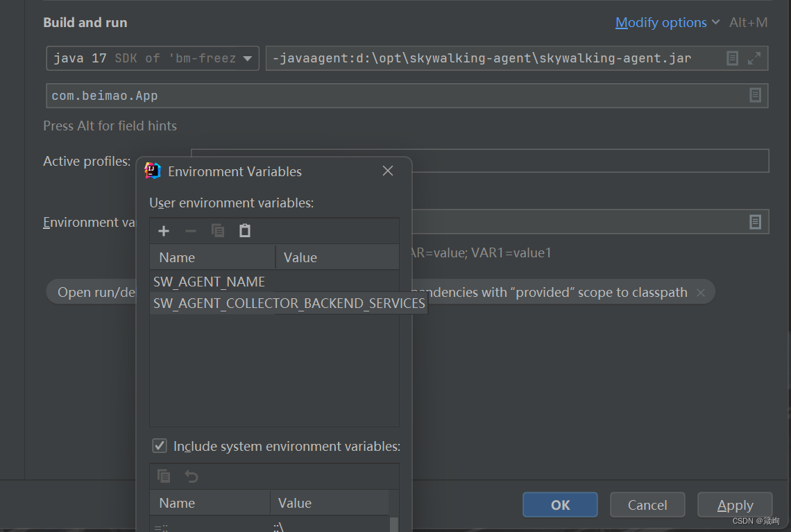Copy the system environment variables list
This screenshot has width=791, height=532.
point(163,476)
